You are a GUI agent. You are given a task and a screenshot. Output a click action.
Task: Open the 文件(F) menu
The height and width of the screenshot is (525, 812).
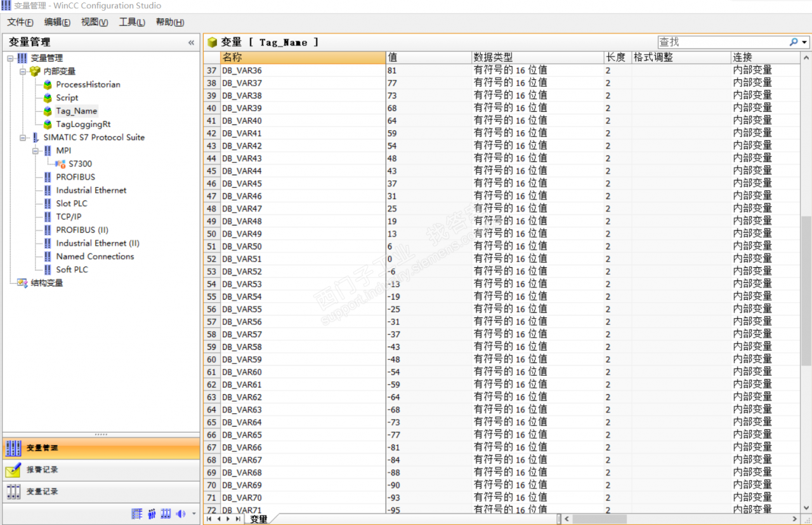[20, 22]
